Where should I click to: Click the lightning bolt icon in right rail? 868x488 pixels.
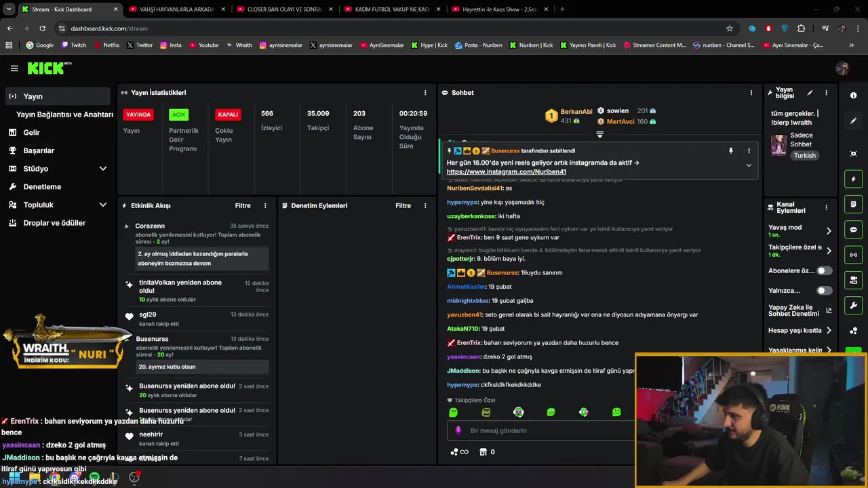click(x=853, y=179)
